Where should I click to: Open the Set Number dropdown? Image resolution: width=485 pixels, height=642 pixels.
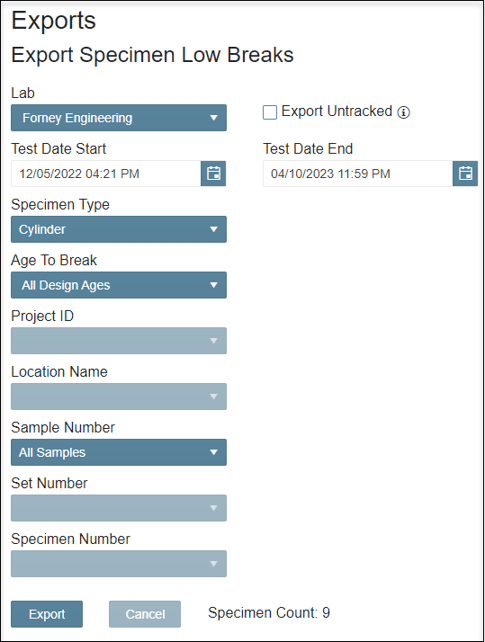(119, 508)
